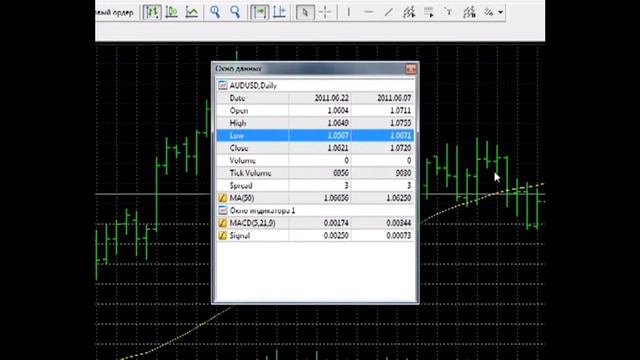Click the Close value 1.0720
Viewport: 640px width, 360px height.
pyautogui.click(x=400, y=148)
